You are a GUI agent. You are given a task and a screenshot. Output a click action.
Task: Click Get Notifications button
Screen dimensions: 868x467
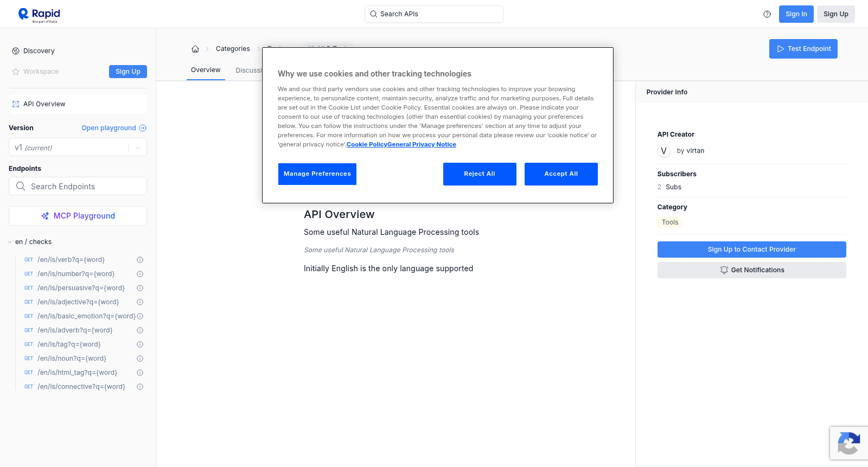pyautogui.click(x=752, y=270)
